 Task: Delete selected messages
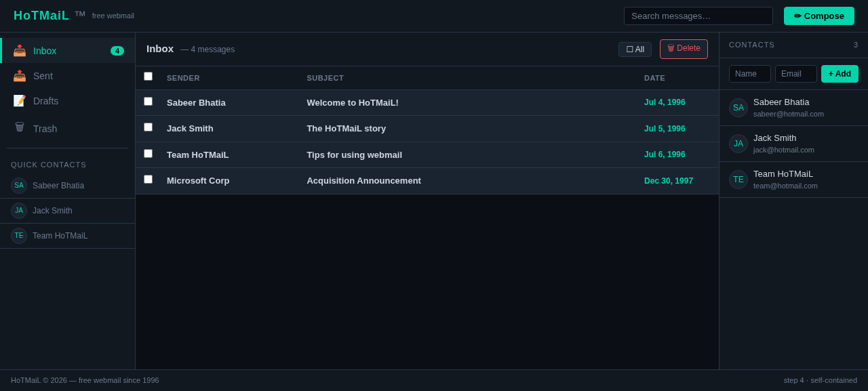(684, 49)
